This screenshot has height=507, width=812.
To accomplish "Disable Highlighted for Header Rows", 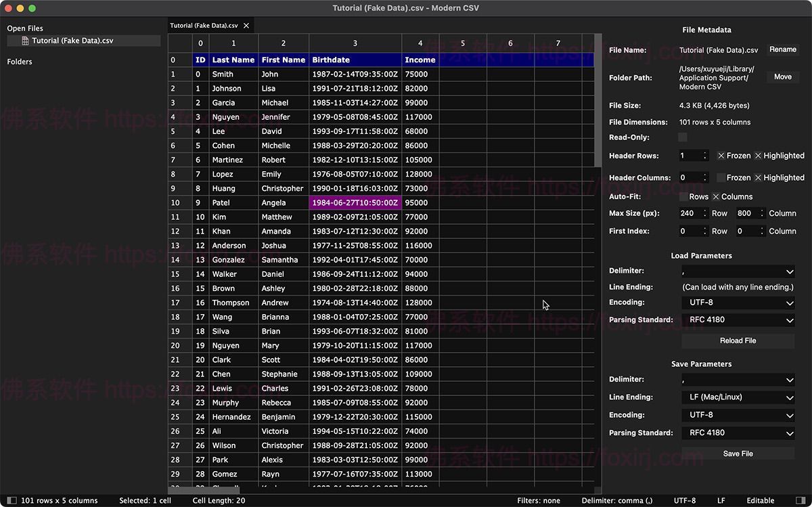I will point(759,155).
